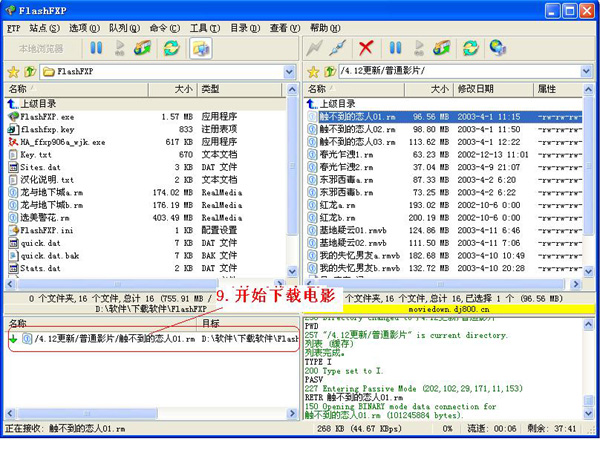The width and height of the screenshot is (600, 456).
Task: Open the 工具 (Tools) menu
Action: point(203,29)
